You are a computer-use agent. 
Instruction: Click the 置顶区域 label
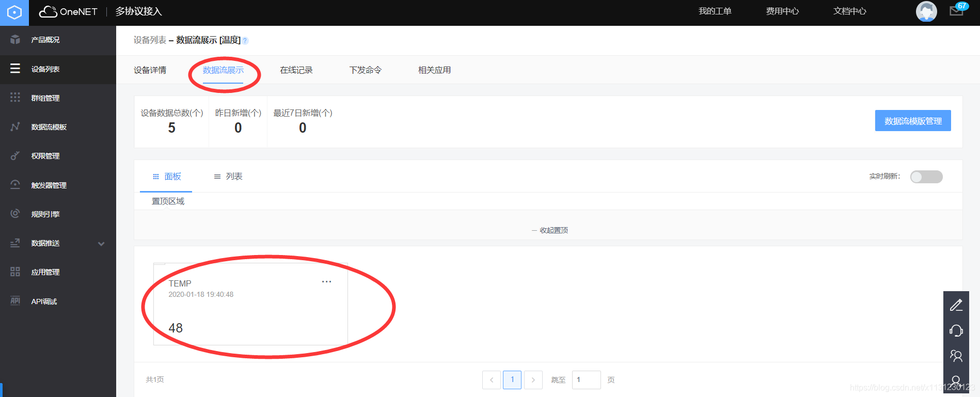[x=168, y=201]
